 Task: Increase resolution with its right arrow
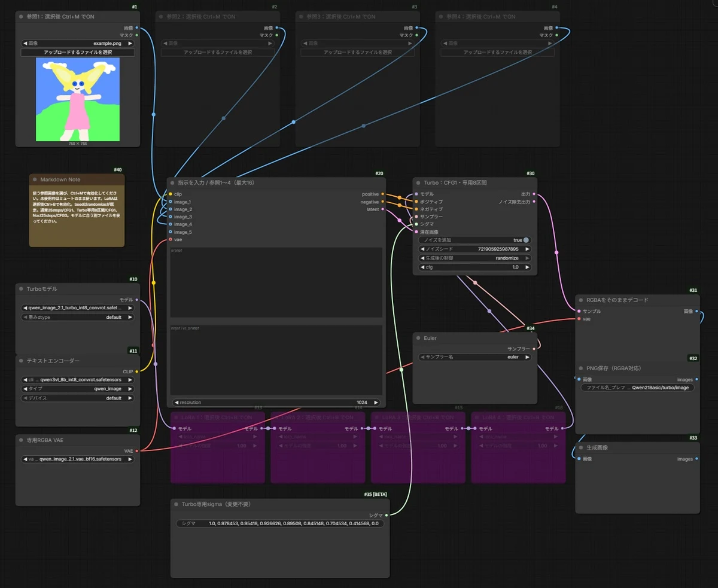[x=376, y=403]
